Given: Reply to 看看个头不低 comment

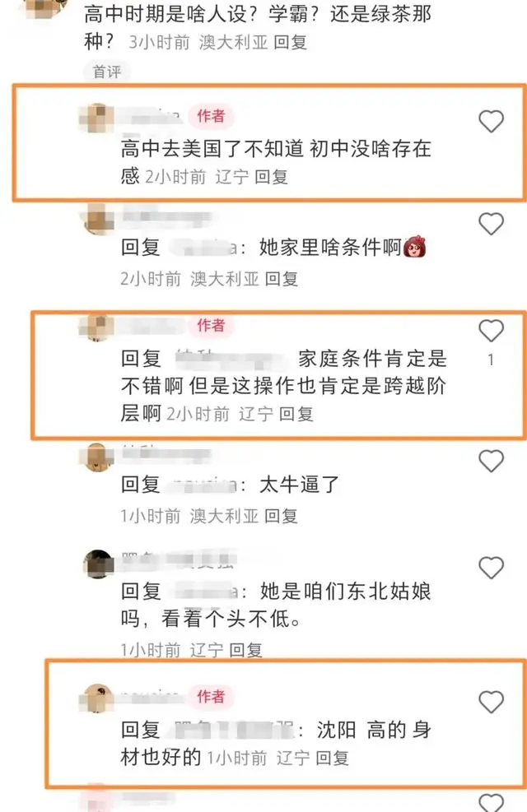Looking at the screenshot, I should (x=245, y=650).
